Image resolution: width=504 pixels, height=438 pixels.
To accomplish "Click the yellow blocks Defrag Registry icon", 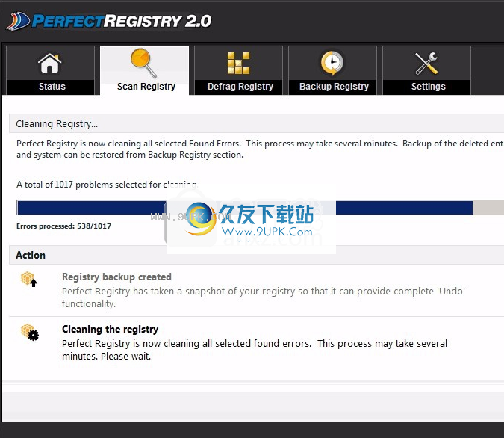I will 238,63.
